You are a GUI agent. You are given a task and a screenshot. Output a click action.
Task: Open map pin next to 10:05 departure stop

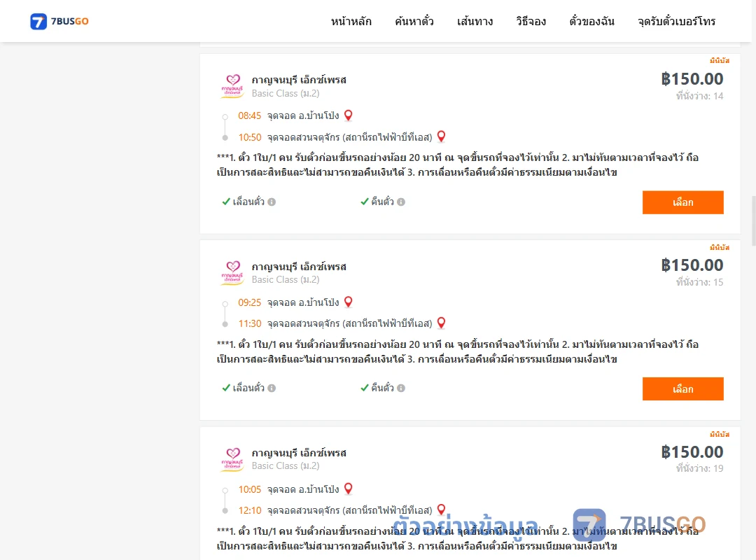(x=348, y=489)
